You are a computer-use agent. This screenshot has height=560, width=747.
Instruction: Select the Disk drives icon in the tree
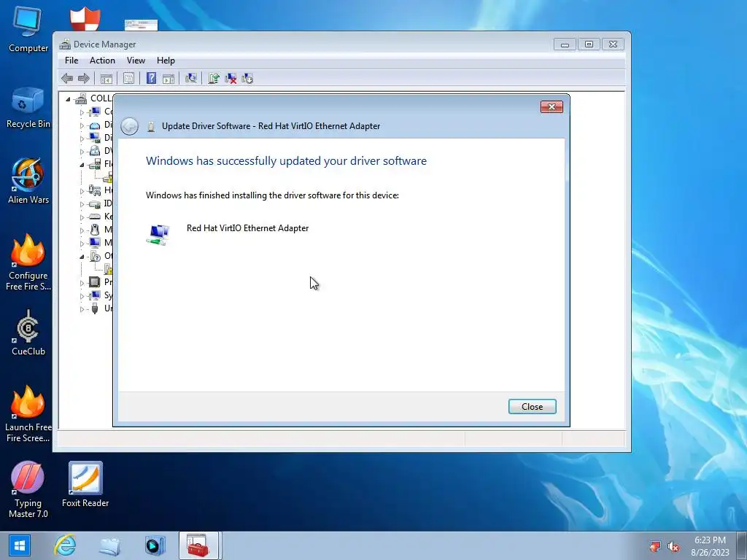95,125
